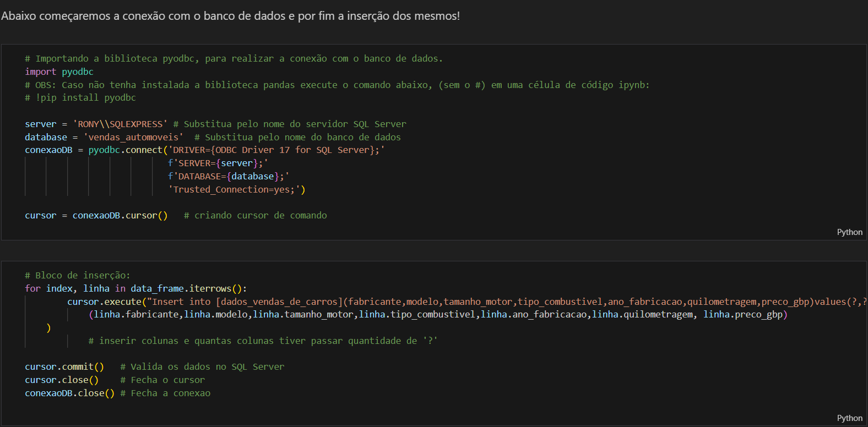Click the Python language label of the connection cell
Image resolution: width=868 pixels, height=427 pixels.
point(849,232)
